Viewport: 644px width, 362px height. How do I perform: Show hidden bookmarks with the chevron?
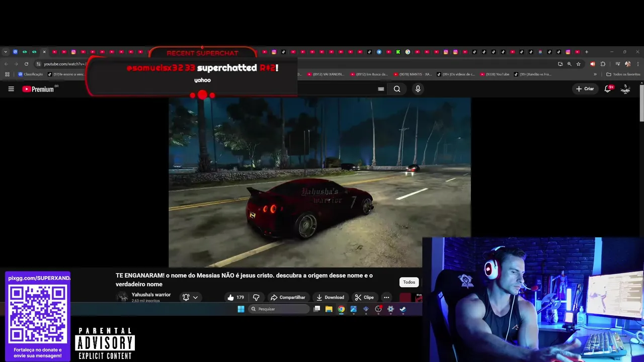tap(595, 74)
